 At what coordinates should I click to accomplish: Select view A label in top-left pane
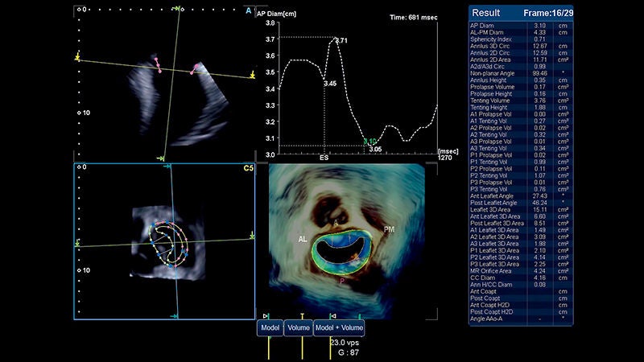click(249, 11)
